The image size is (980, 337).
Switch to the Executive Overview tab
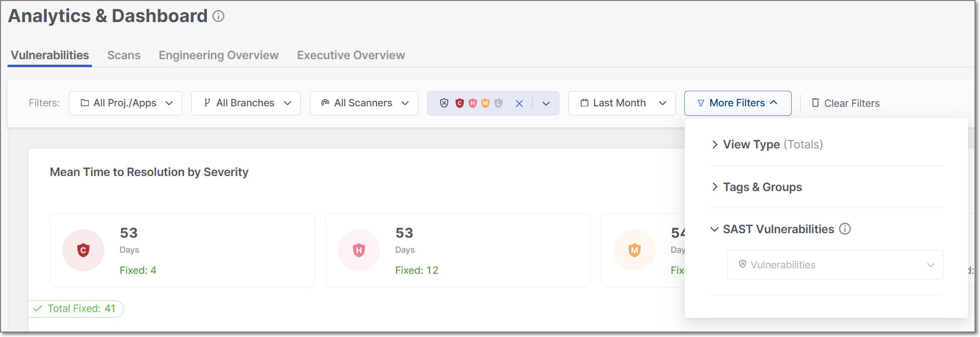(350, 55)
